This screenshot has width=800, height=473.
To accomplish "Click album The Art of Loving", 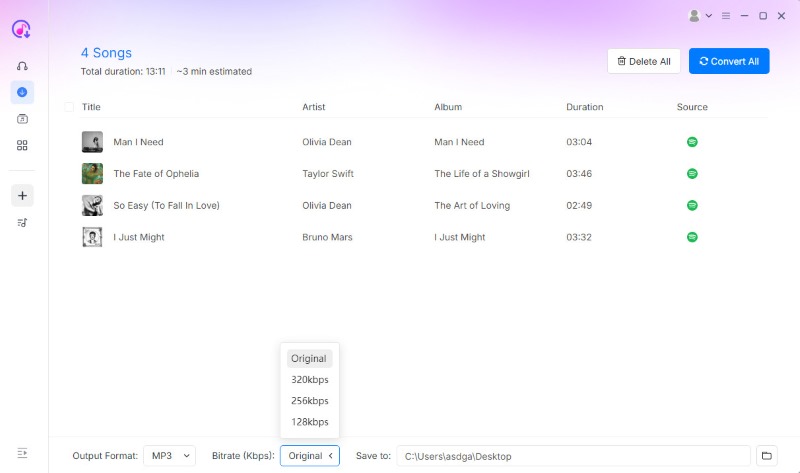I will pos(472,205).
